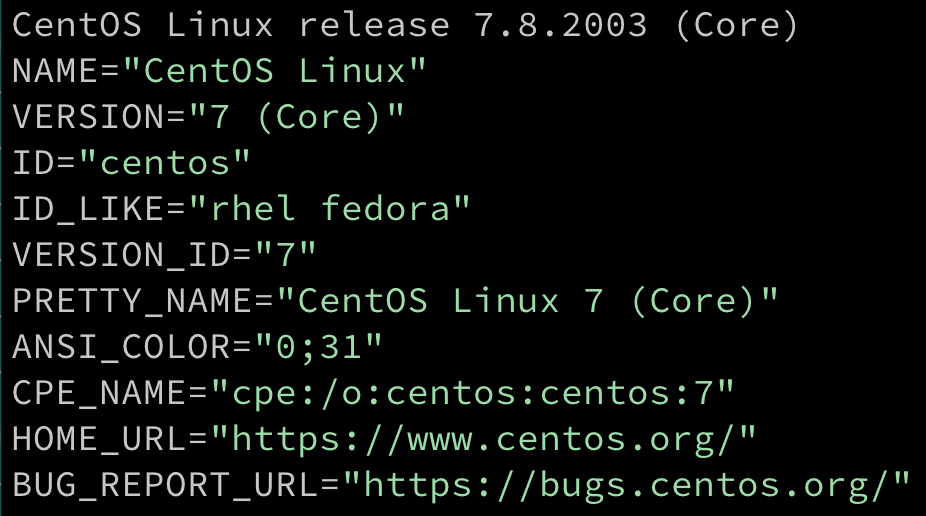Click the VERSION variable key
Viewport: 926px width, 516px height.
coord(88,117)
